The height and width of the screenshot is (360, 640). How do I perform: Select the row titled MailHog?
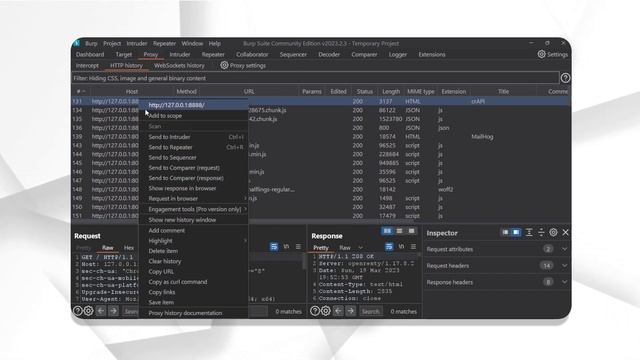[321, 137]
